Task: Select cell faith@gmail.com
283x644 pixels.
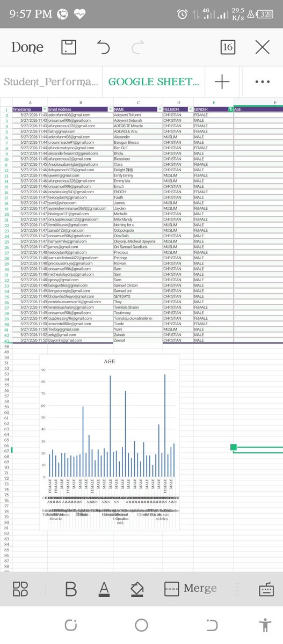Action: (80, 131)
